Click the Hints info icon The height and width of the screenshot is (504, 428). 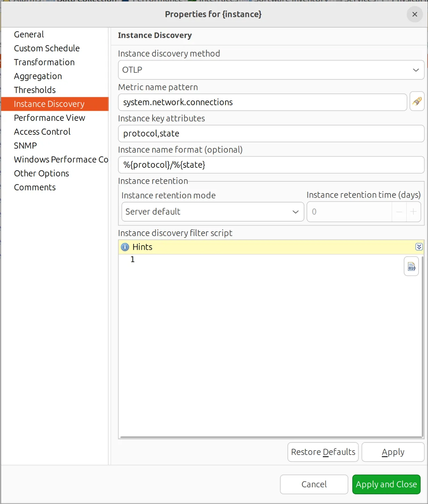(x=125, y=247)
